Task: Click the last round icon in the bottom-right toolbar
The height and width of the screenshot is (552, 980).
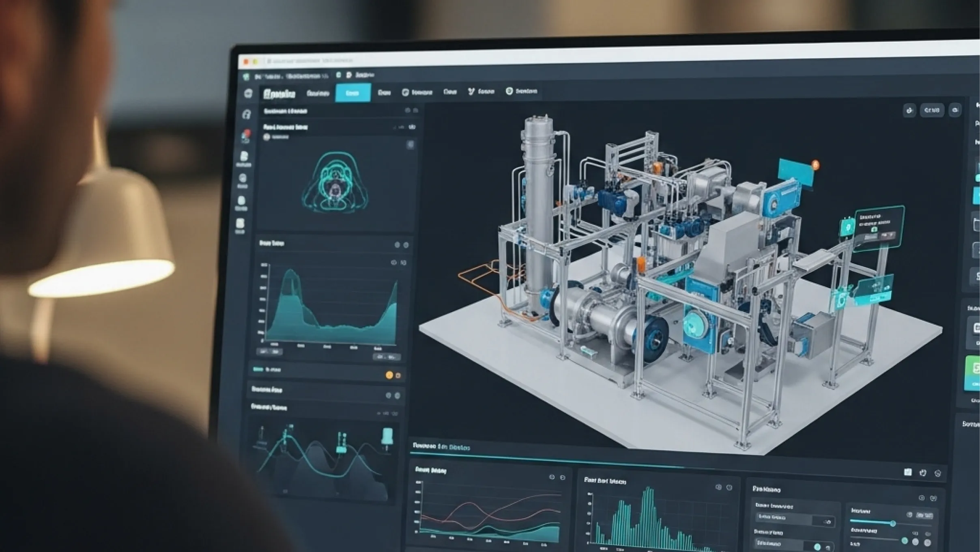Action: [938, 473]
